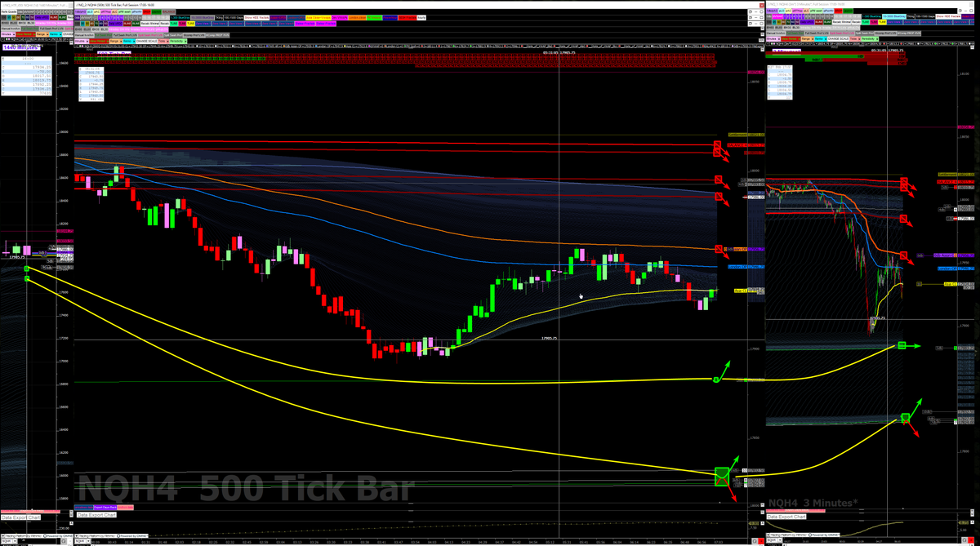Viewport: 980px width, 546px height.
Task: Click lower green square marker in 3 Minutes chart
Action: tap(905, 418)
